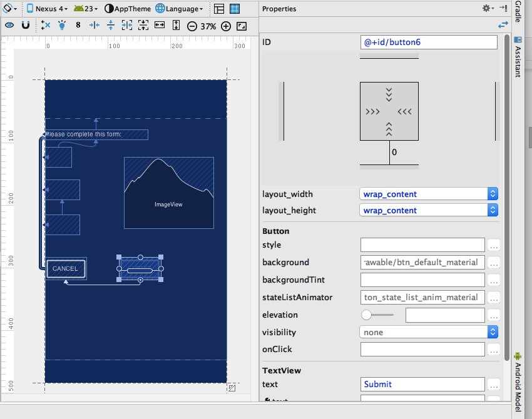The height and width of the screenshot is (419, 532).
Task: Click expand vertically icon
Action: click(x=176, y=25)
